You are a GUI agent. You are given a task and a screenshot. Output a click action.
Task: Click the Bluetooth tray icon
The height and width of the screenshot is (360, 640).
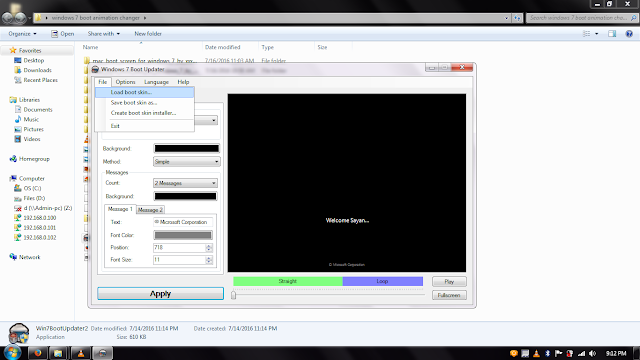point(547,353)
